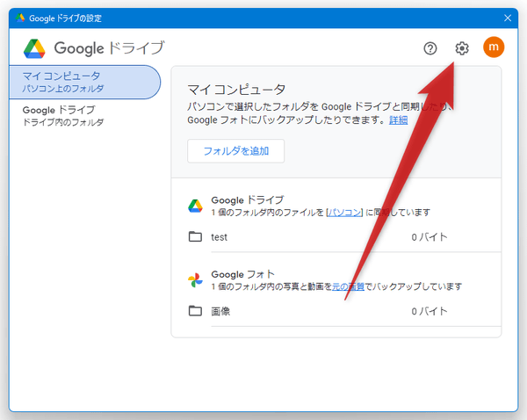Viewport: 527px width, 420px height.
Task: Click the パソコン link
Action: click(344, 213)
